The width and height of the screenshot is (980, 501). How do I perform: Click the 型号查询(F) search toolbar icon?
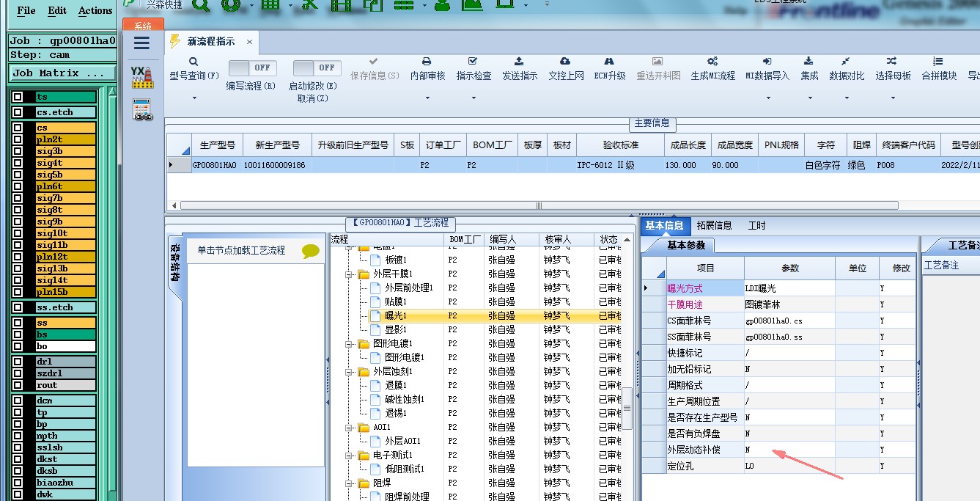(x=194, y=62)
